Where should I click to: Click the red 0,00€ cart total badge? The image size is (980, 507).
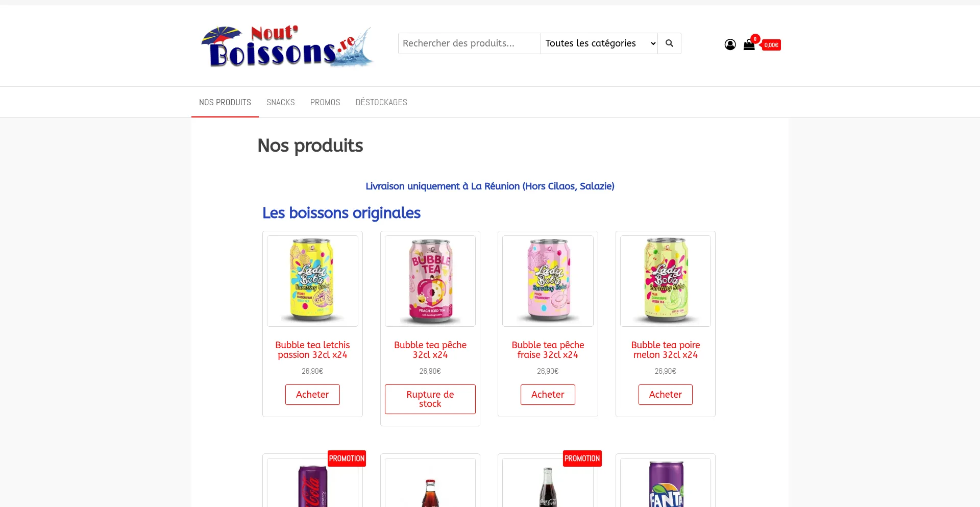[771, 45]
